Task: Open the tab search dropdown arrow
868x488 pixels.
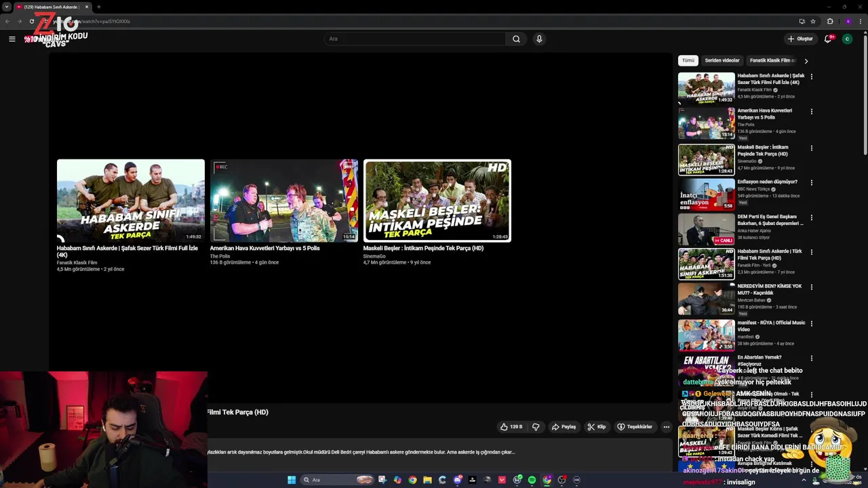Action: point(6,7)
